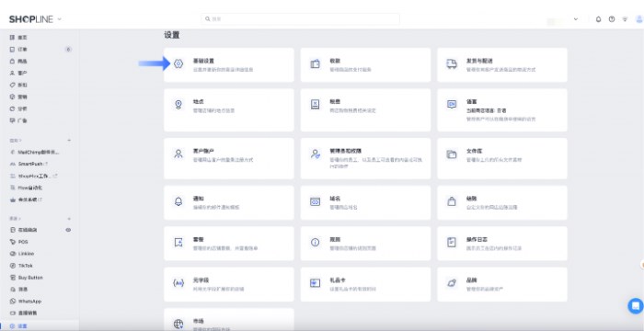Viewport: 644px width, 331px height.
Task: Open the locations map pin card
Action: [229, 110]
